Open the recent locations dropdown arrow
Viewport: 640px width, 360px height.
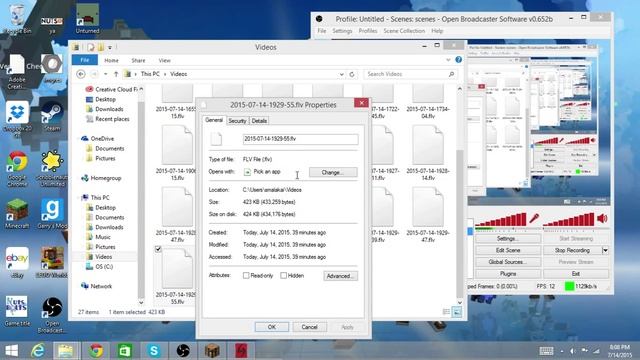coord(105,74)
